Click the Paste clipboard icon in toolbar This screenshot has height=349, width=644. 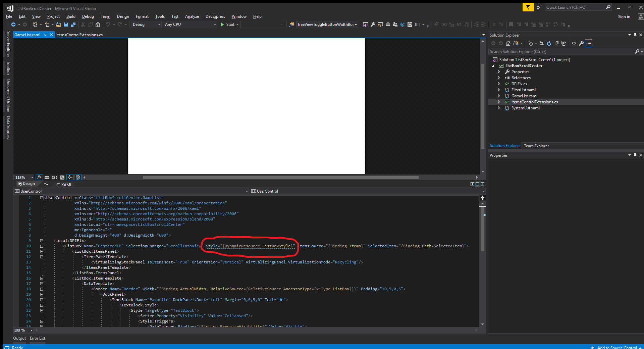point(98,24)
